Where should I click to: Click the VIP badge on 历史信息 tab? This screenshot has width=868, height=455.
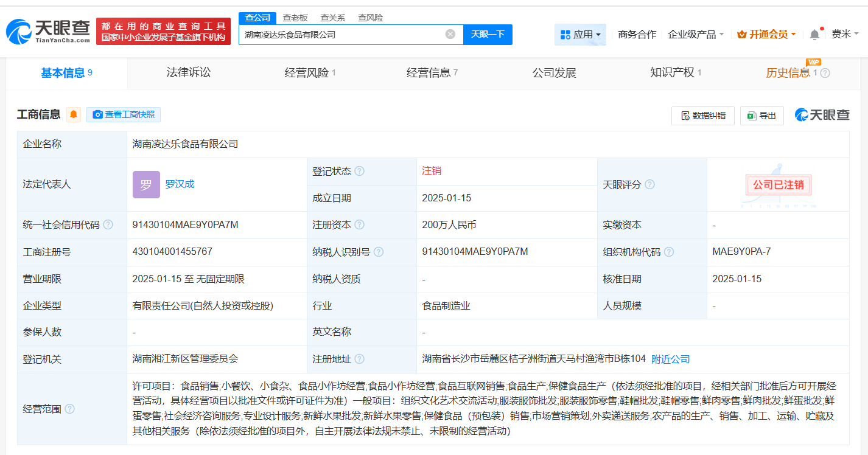813,62
